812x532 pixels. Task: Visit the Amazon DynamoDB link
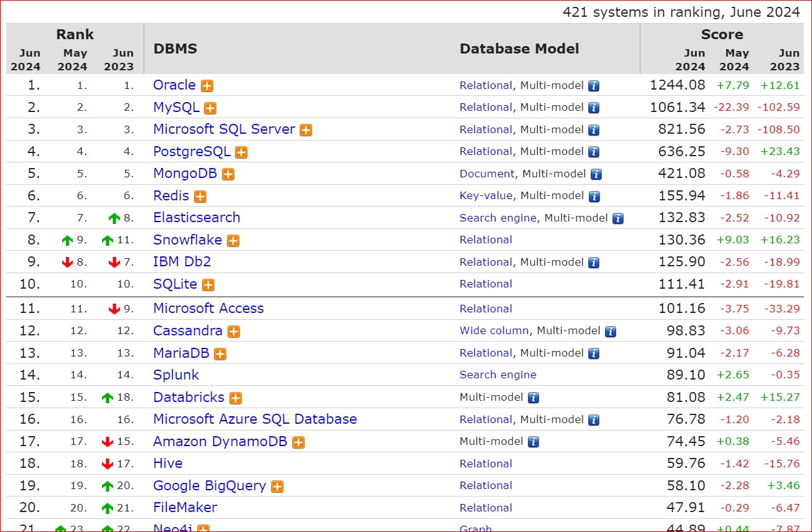coord(221,441)
